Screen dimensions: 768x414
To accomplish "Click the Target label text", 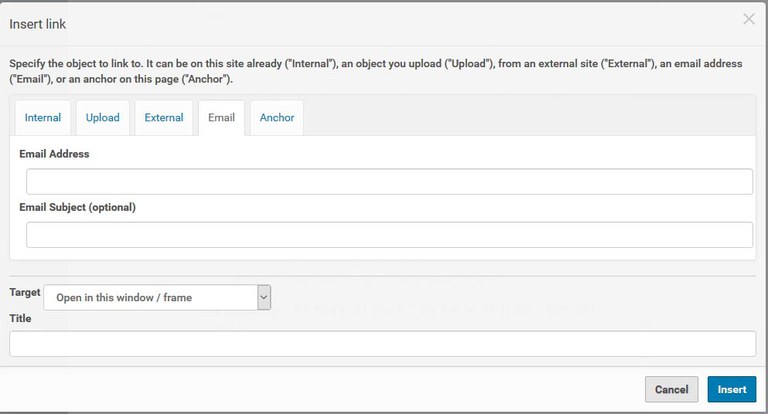I will point(25,292).
